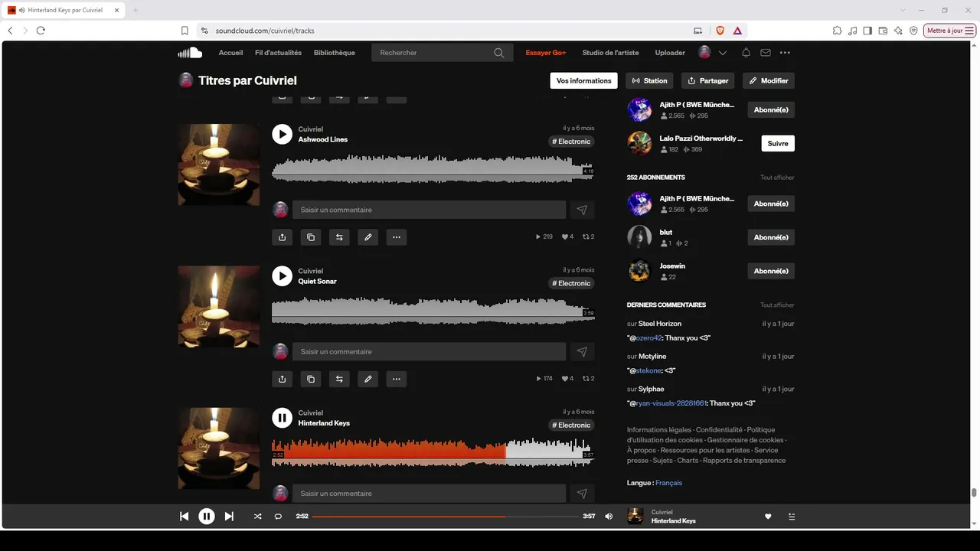Follow Lalo Pazzi Otherworldly
The height and width of the screenshot is (551, 980).
778,143
